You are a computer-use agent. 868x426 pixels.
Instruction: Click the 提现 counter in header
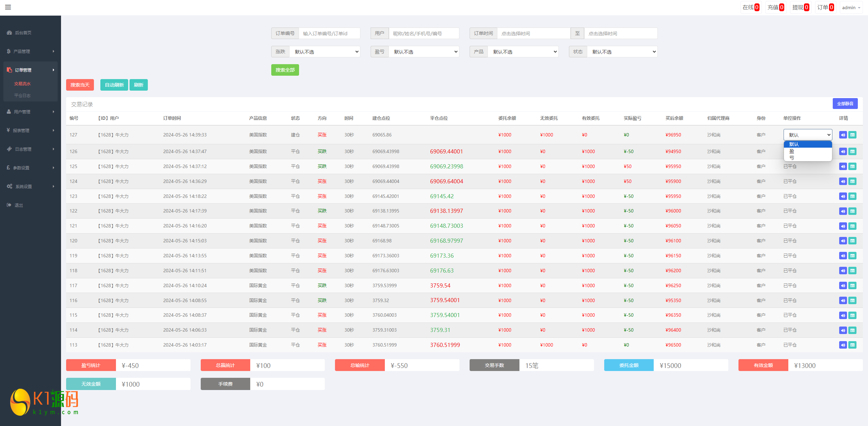coord(800,7)
